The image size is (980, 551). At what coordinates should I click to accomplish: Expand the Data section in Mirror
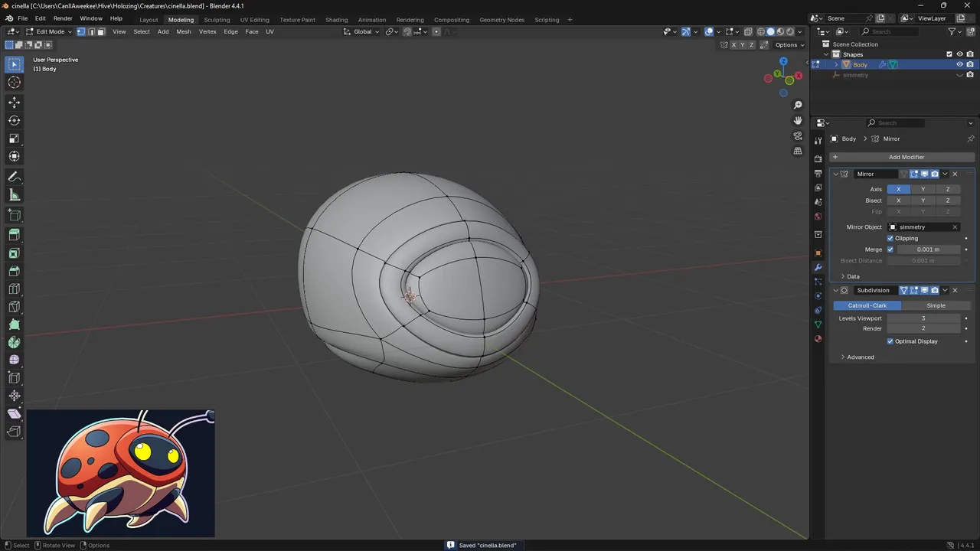(850, 276)
